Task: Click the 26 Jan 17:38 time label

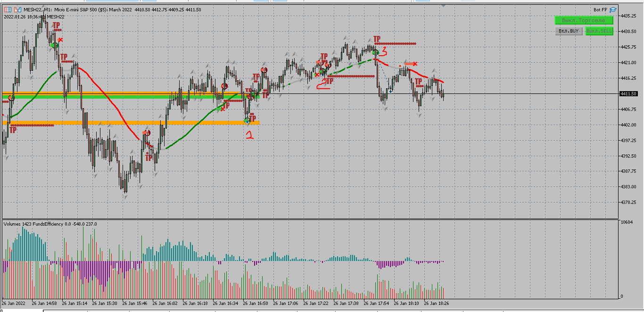Action: point(346,304)
